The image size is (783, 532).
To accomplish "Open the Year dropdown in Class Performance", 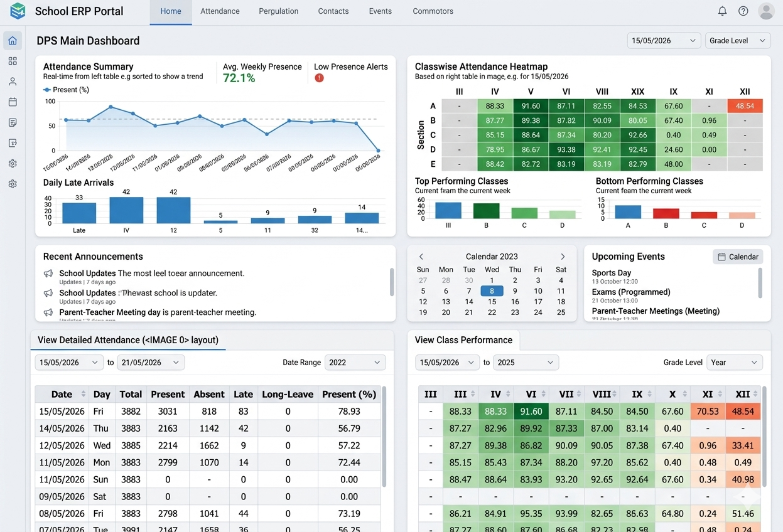I will tap(734, 363).
